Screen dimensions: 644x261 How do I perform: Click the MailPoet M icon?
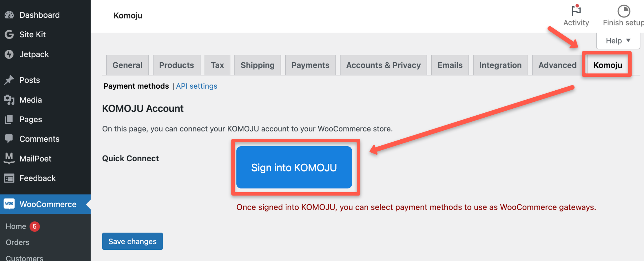pos(9,158)
